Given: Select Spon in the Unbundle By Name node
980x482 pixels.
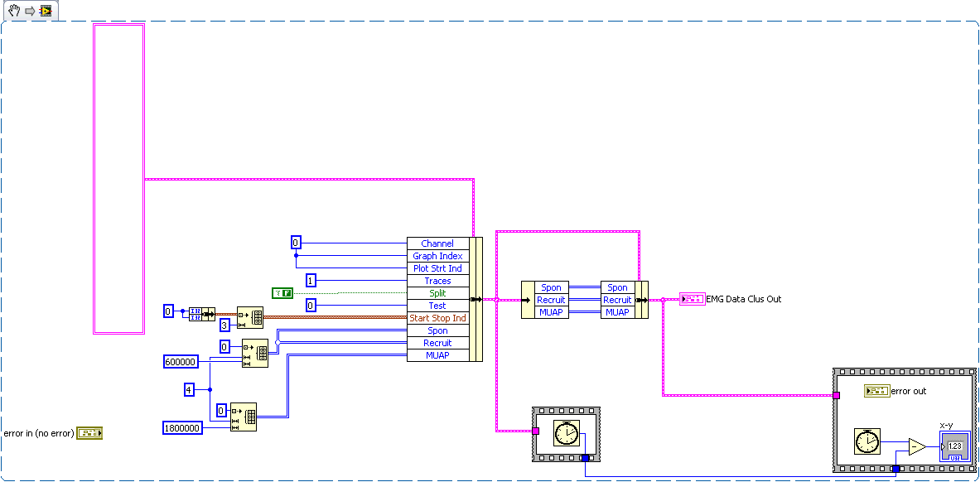Looking at the screenshot, I should [x=551, y=287].
